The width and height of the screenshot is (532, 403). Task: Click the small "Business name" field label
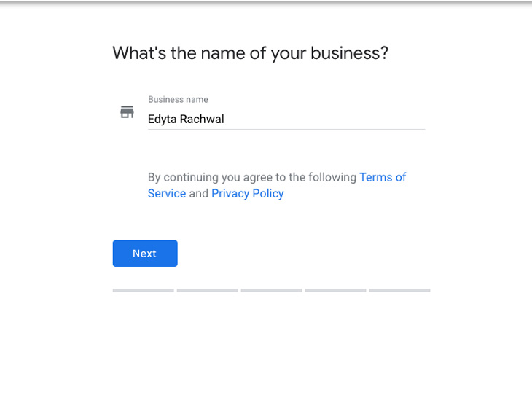[178, 100]
